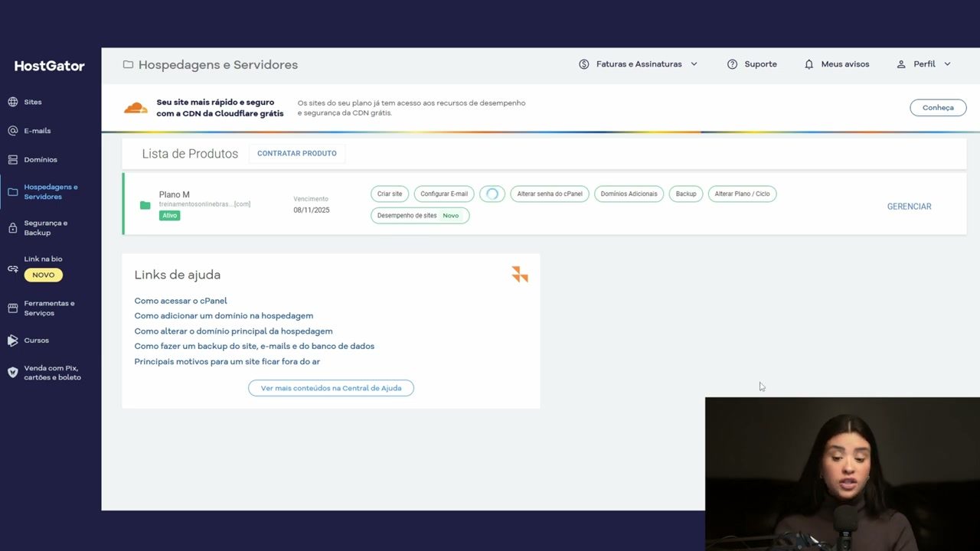Screen dimensions: 980x551
Task: Click the Venda com Pix shield icon
Action: click(x=13, y=373)
